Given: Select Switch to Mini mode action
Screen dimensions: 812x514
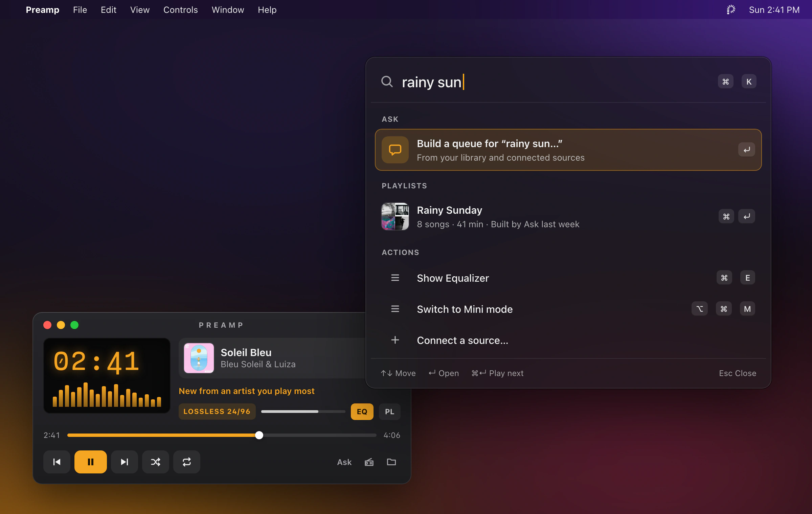Looking at the screenshot, I should tap(568, 309).
